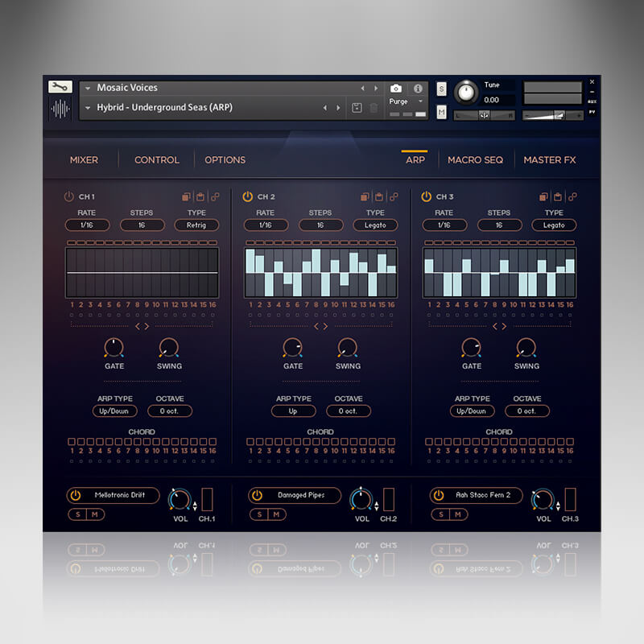This screenshot has width=644, height=644.
Task: Click the wrench icon top left
Action: coord(61,85)
